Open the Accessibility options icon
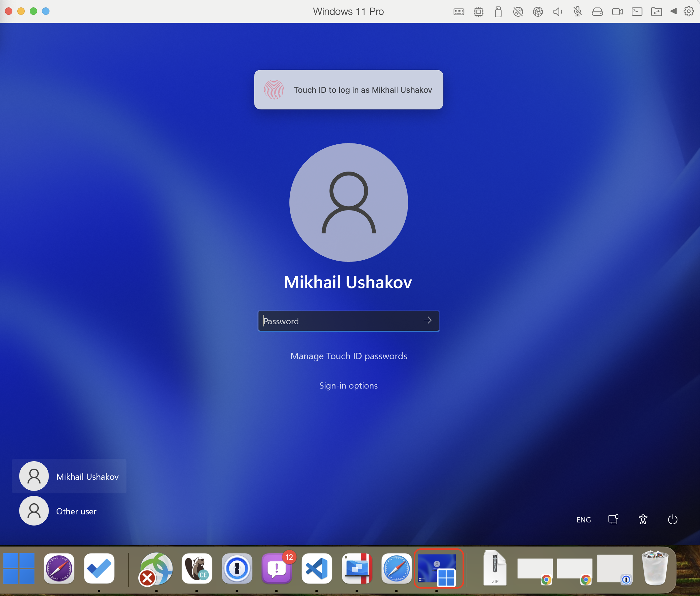The width and height of the screenshot is (700, 596). coord(642,519)
